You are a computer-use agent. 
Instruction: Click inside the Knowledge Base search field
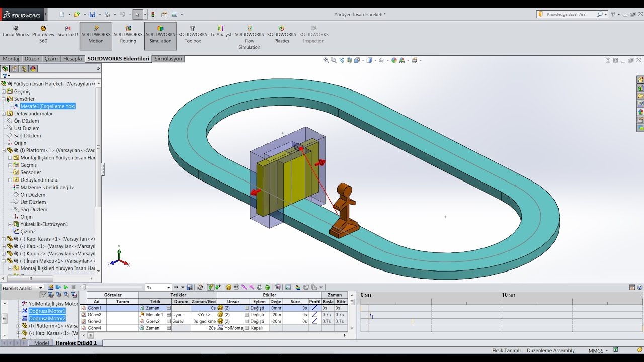pyautogui.click(x=571, y=14)
